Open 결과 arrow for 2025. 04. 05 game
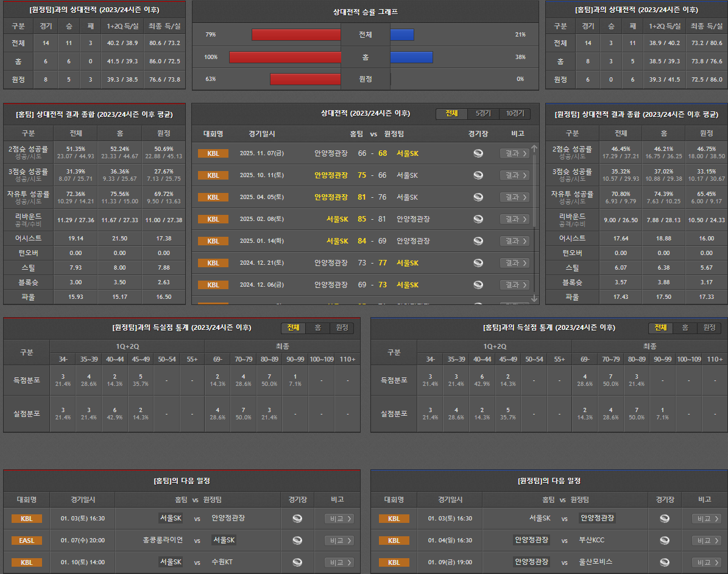 525,197
